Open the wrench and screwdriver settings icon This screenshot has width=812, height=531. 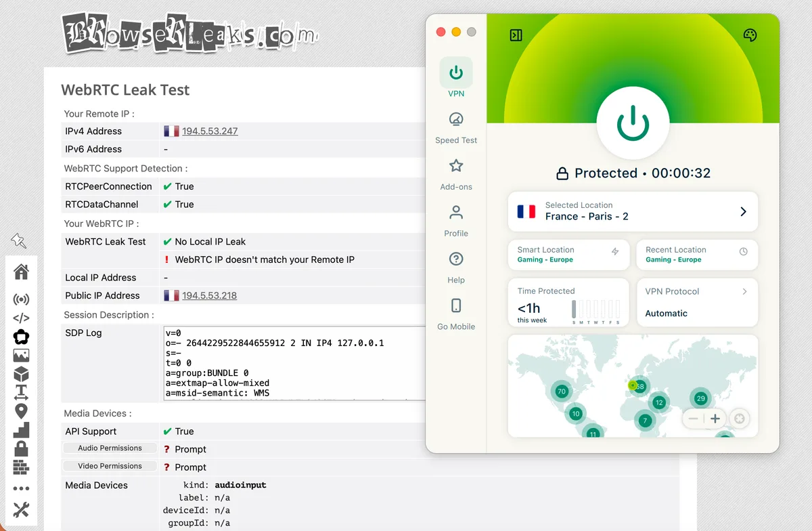pyautogui.click(x=21, y=510)
